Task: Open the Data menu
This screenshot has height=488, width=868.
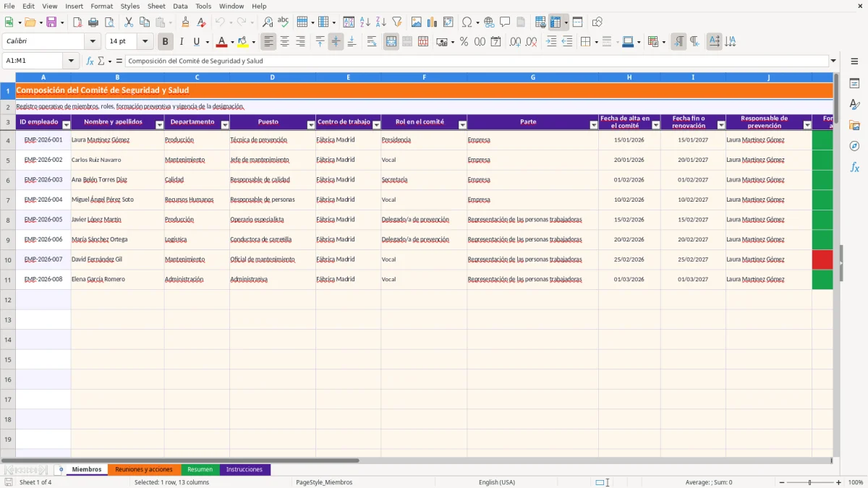Action: tap(180, 6)
